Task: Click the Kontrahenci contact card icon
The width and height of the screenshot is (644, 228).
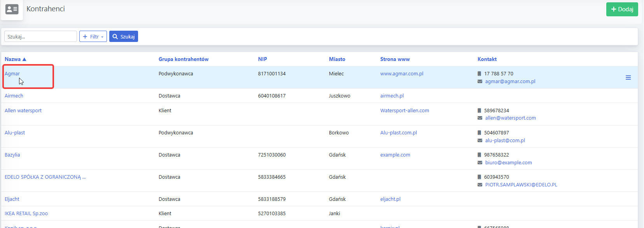Action: [12, 9]
